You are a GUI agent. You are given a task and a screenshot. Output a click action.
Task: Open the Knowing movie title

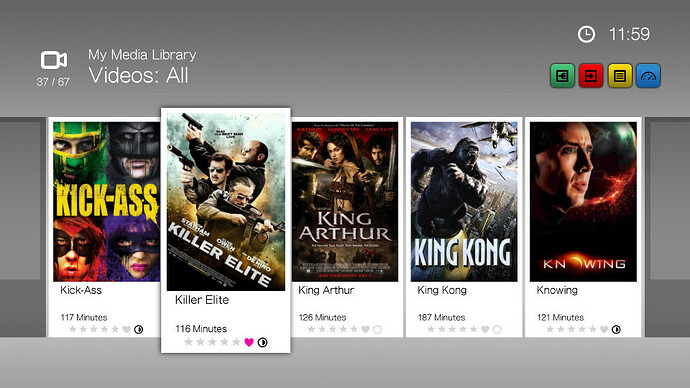pos(557,290)
